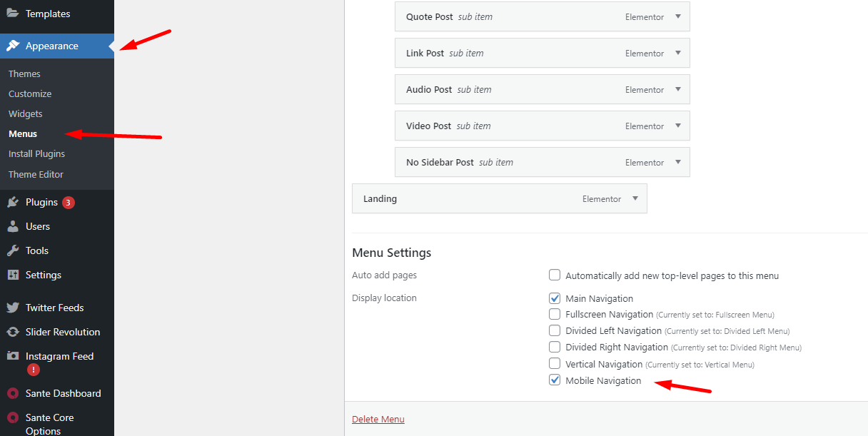Open the Twitter Feeds page label

point(55,308)
